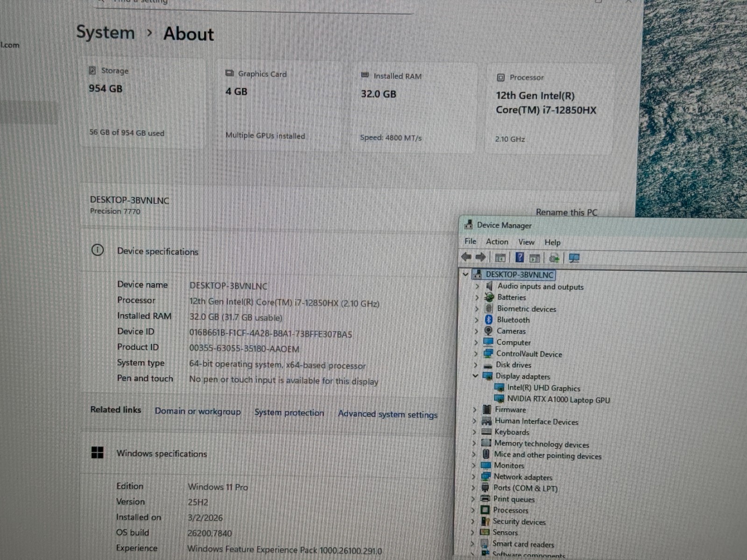Viewport: 747px width, 560px height.
Task: Click the Display adapters category icon
Action: [487, 376]
